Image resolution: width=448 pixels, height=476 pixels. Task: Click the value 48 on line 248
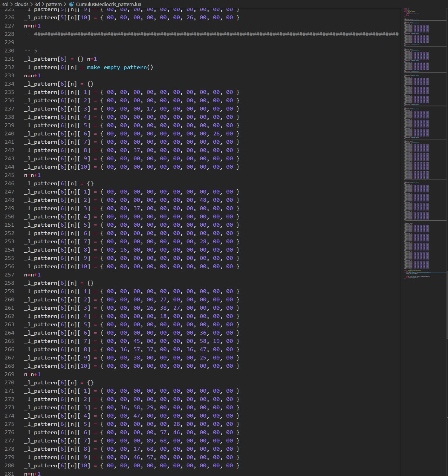[203, 200]
